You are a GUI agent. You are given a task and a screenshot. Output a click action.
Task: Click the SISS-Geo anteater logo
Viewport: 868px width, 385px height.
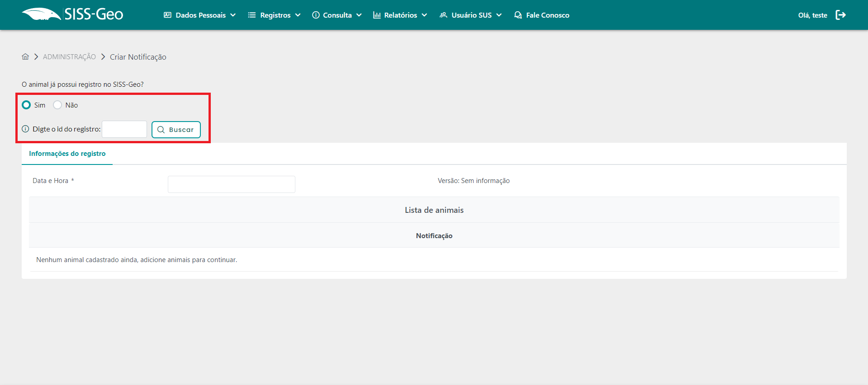[42, 14]
